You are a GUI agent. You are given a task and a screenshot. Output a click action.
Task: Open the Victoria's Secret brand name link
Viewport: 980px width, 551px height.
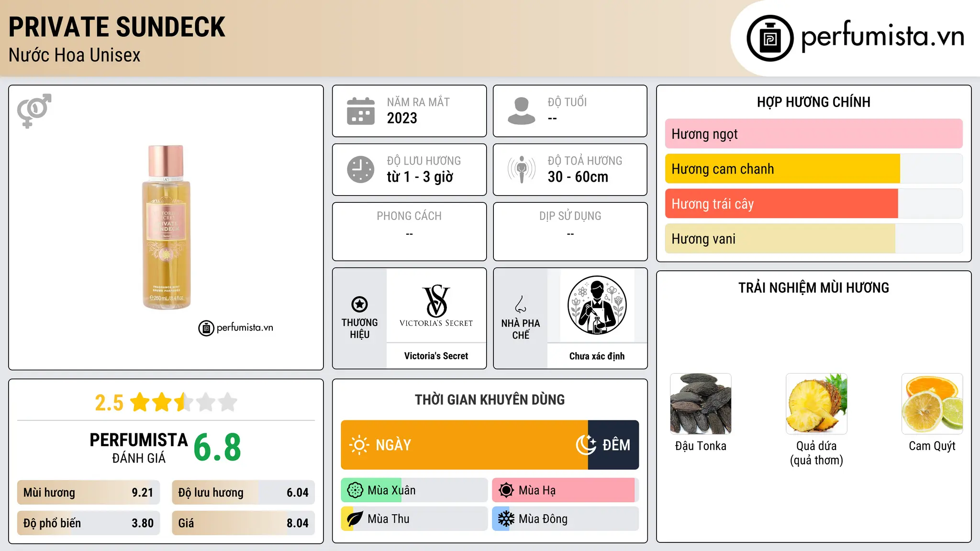click(x=436, y=356)
